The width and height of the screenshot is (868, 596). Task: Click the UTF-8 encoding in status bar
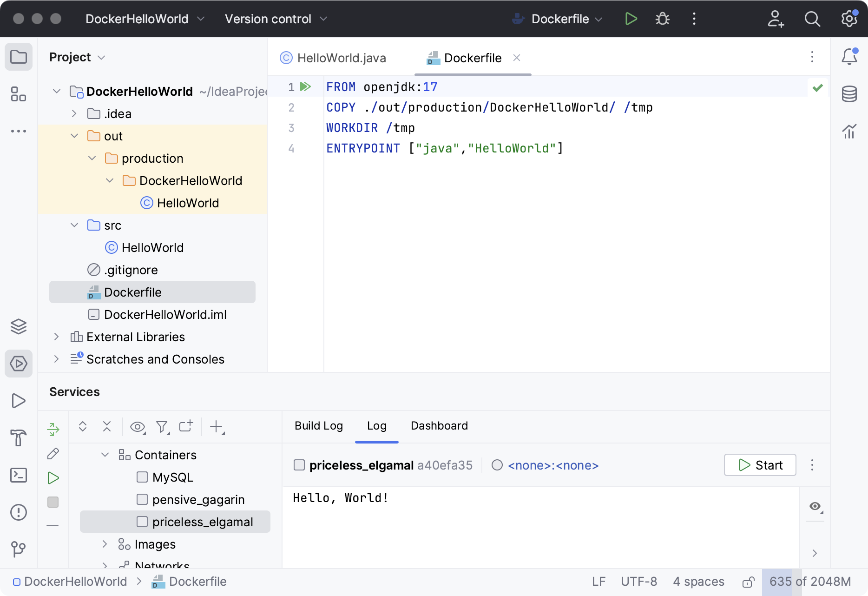[x=638, y=581]
